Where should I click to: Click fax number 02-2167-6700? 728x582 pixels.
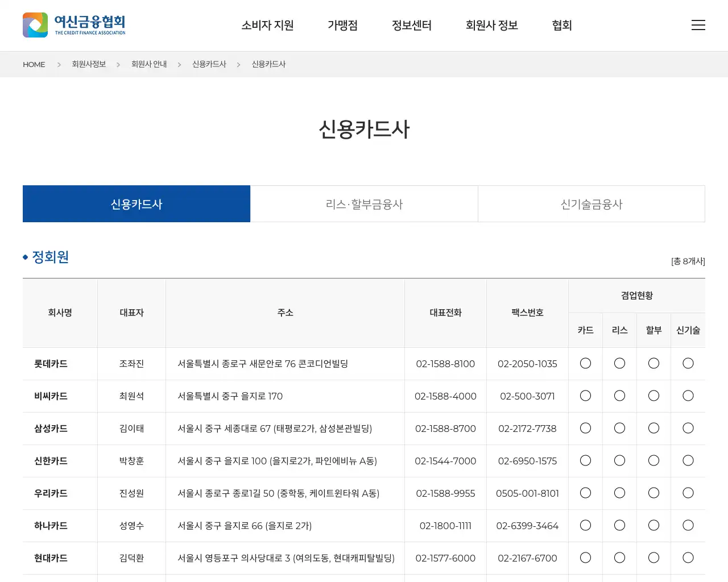click(x=527, y=558)
